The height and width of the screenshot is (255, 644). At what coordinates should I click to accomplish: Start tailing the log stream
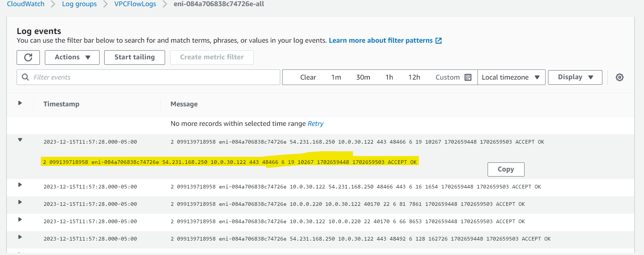(x=135, y=58)
